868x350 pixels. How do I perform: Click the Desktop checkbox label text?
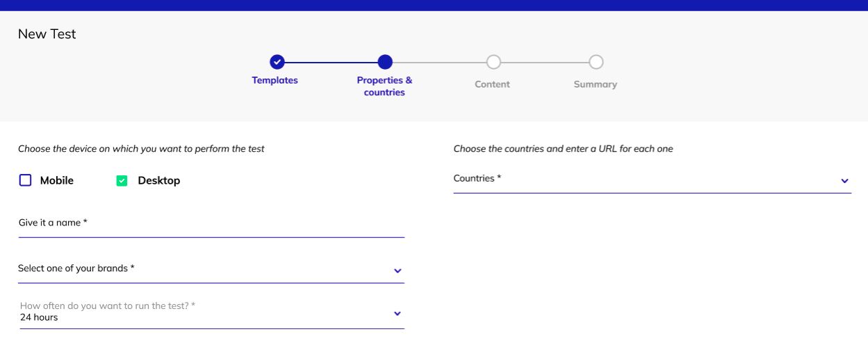(x=158, y=181)
